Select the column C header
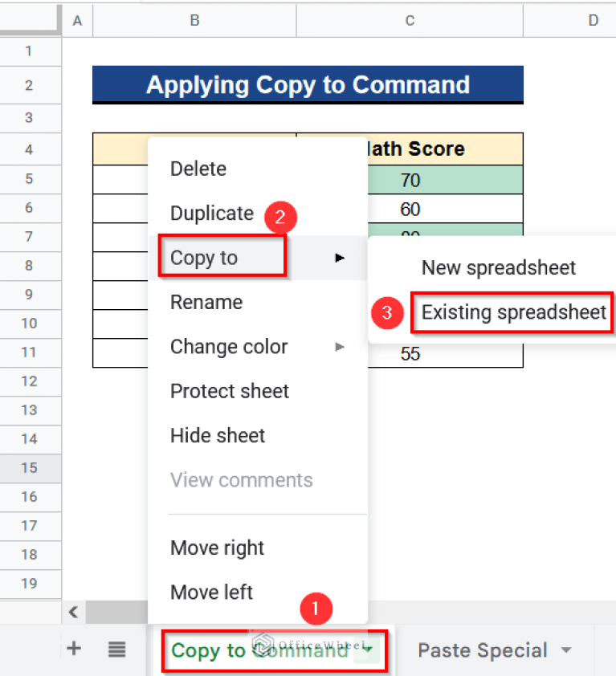616x676 pixels. [x=410, y=21]
